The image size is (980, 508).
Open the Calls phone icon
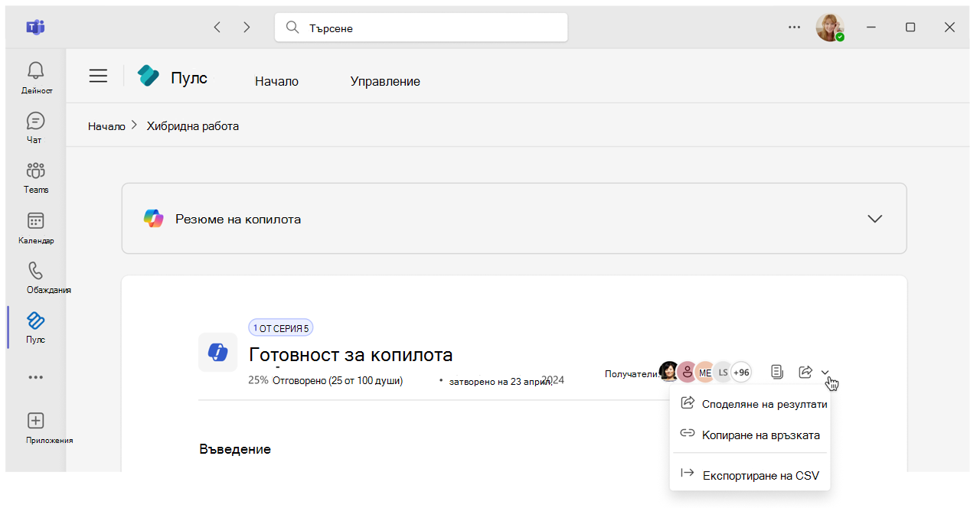(x=35, y=271)
